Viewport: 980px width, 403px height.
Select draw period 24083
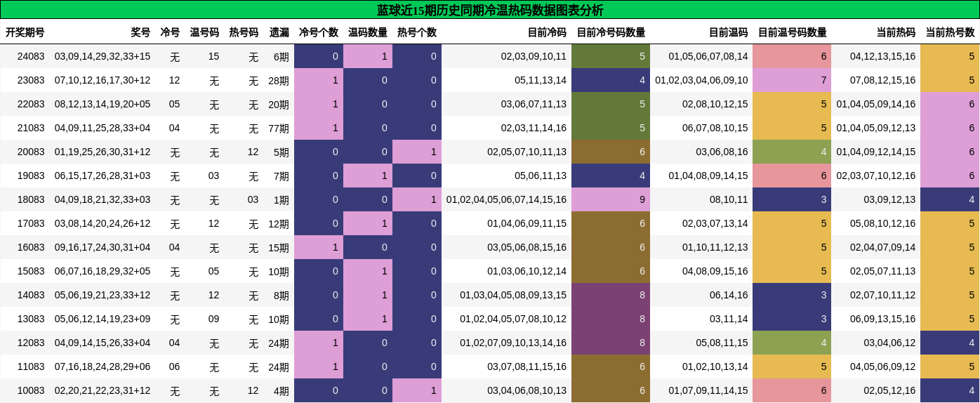pos(31,56)
